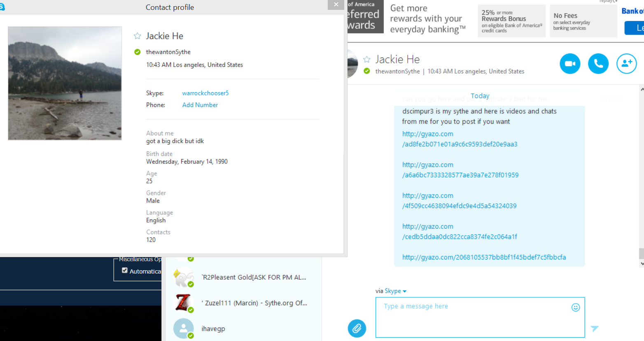The image size is (644, 341).
Task: Start a voice call with Jackie He
Action: [x=598, y=64]
